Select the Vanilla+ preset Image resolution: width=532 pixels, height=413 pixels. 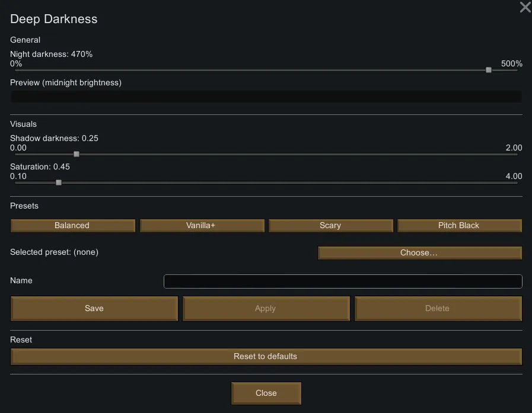tap(202, 226)
